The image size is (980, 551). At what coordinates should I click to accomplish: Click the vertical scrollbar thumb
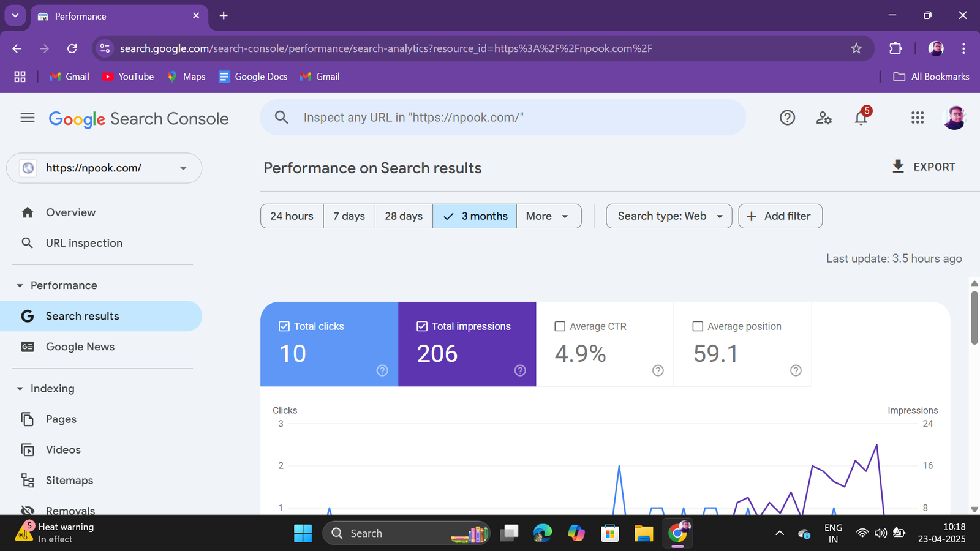pos(974,318)
